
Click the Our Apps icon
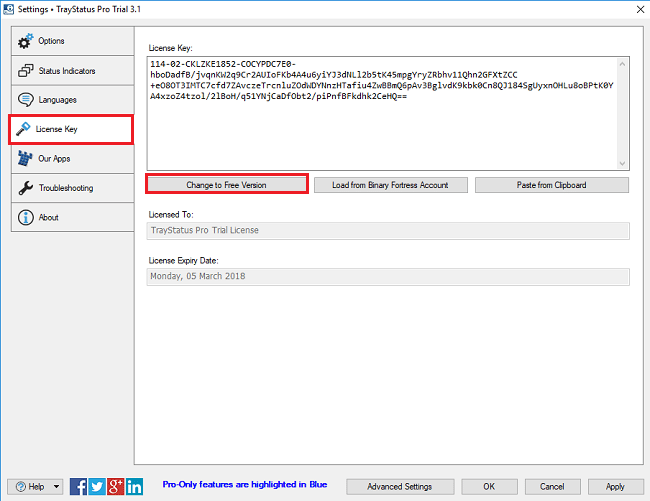pyautogui.click(x=25, y=158)
